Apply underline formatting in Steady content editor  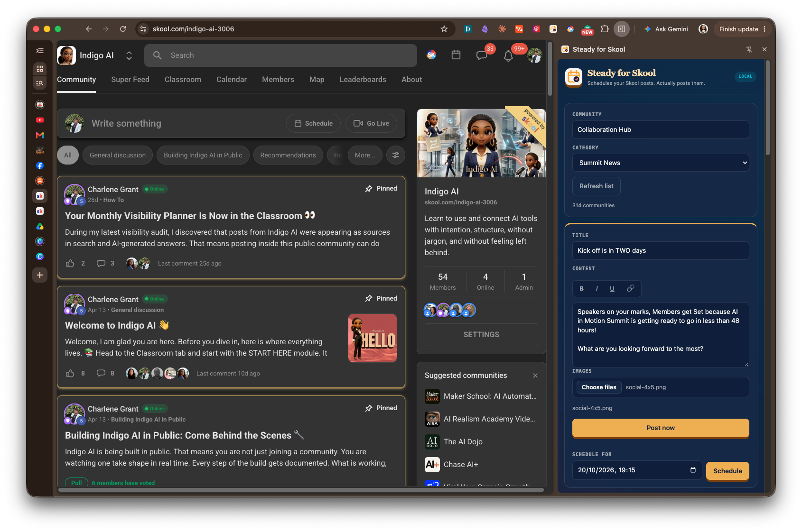(x=612, y=288)
